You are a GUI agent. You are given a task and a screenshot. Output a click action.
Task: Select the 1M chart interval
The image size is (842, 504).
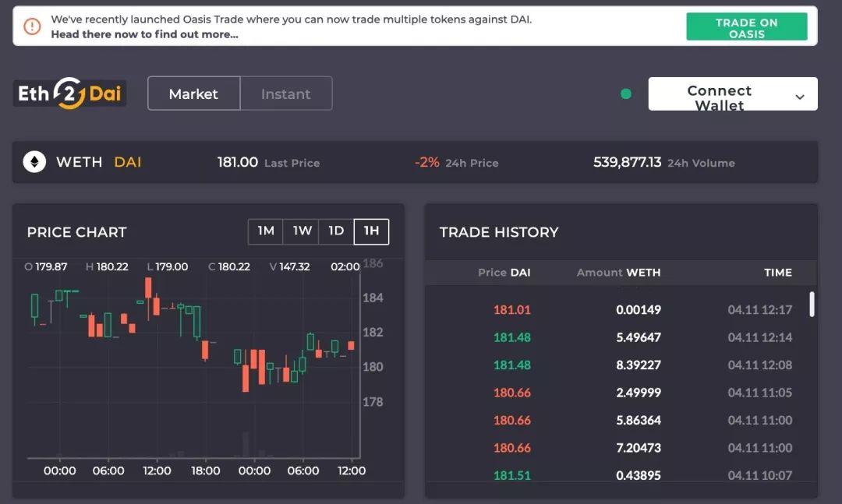(x=265, y=231)
